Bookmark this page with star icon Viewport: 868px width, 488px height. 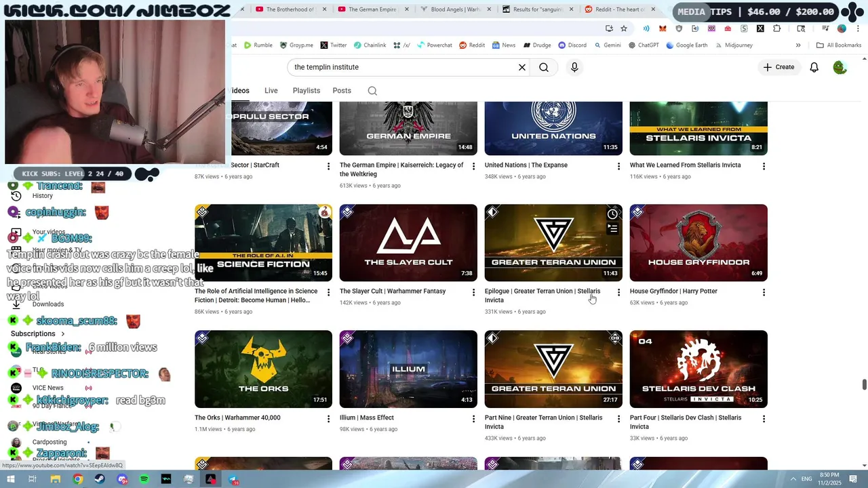(x=624, y=28)
